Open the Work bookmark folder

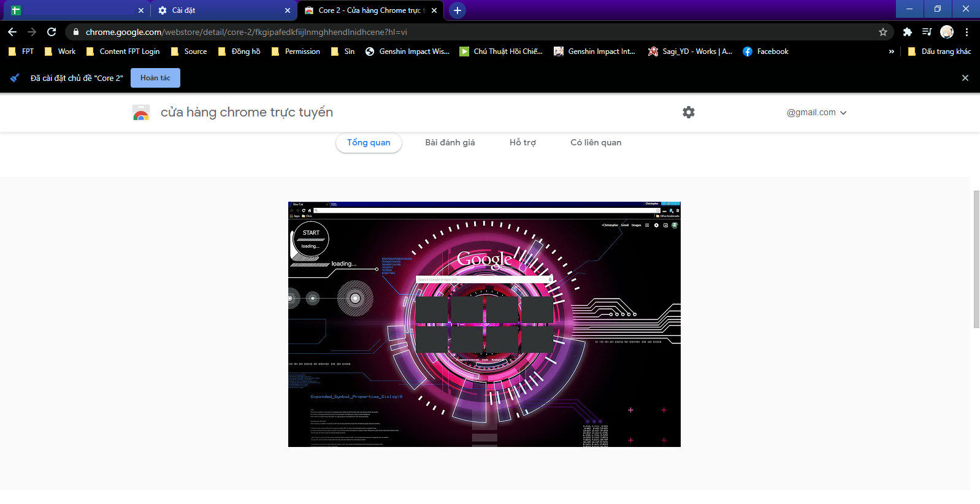[x=59, y=52]
